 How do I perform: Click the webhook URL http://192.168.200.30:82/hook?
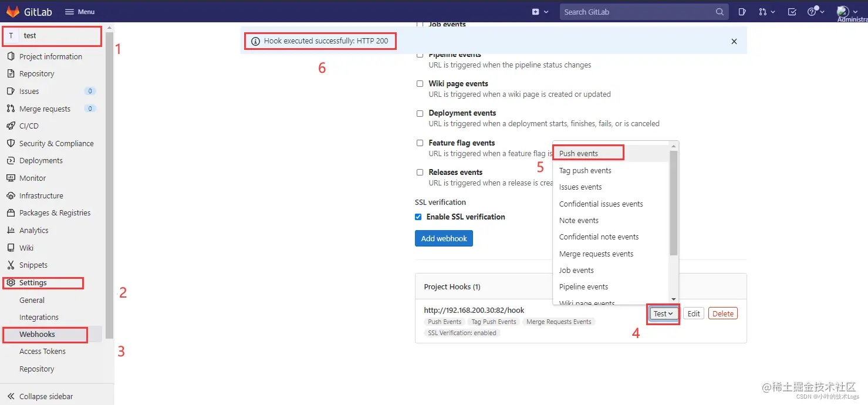point(474,310)
